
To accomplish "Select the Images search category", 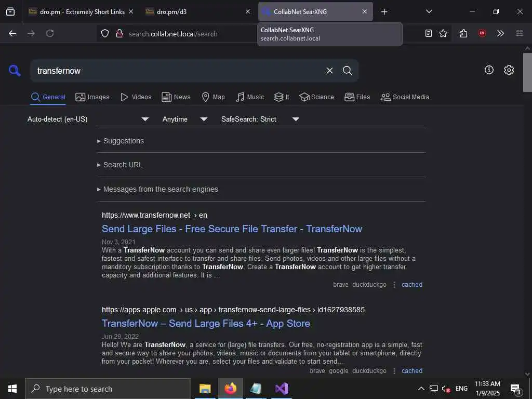I will pyautogui.click(x=92, y=97).
